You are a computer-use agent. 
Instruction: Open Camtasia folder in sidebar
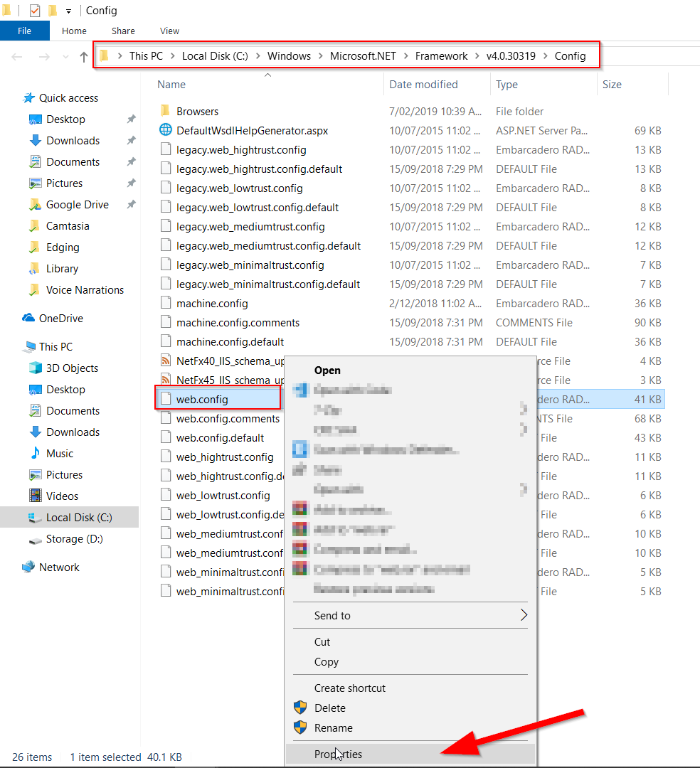click(68, 226)
